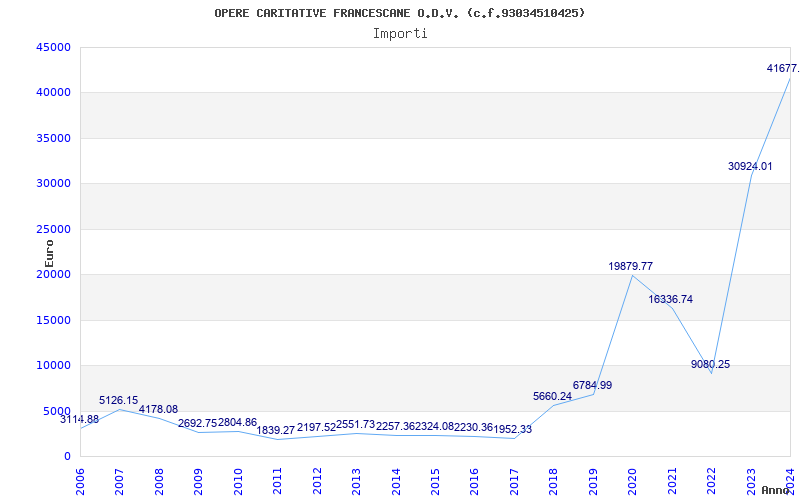This screenshot has width=800, height=500.
Task: Select the 10000 y-axis tick label
Action: 54,365
